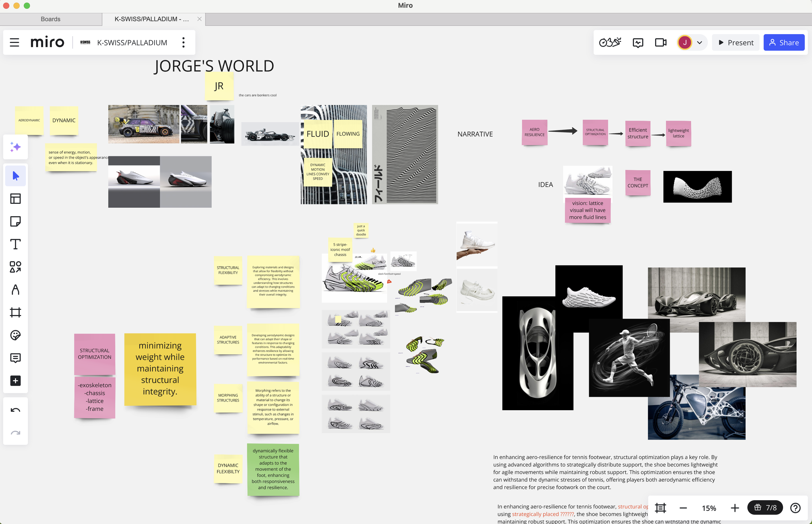Redo the last action
The width and height of the screenshot is (812, 524).
pos(15,433)
